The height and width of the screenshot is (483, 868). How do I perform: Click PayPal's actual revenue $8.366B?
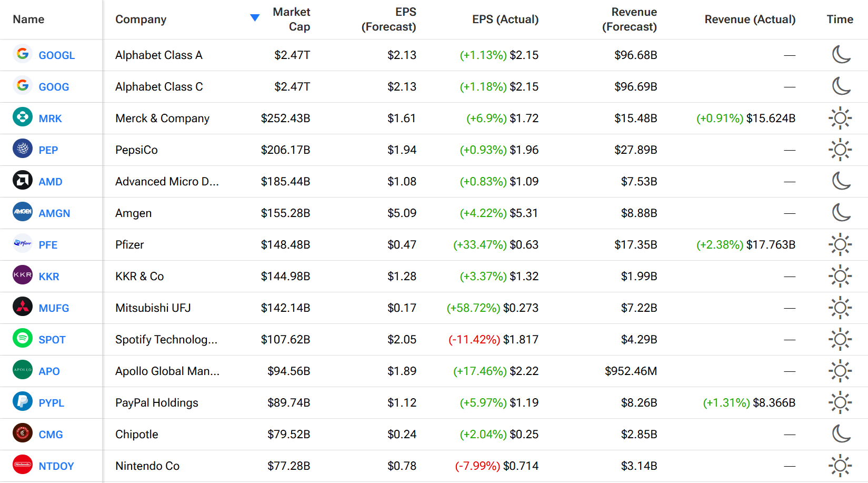point(774,402)
